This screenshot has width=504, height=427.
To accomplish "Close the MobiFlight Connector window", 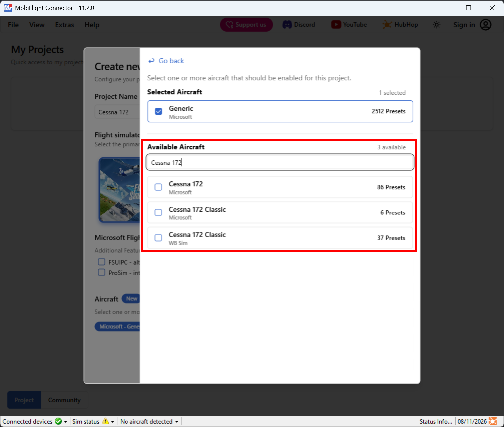I will [x=492, y=8].
